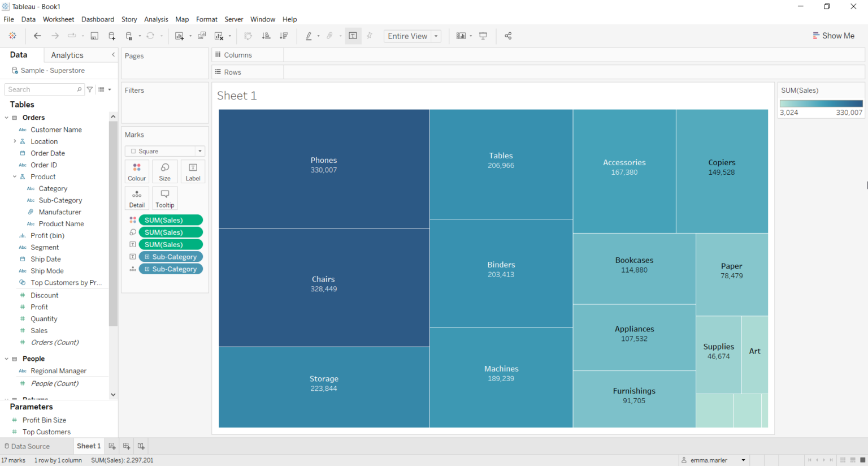Collapse the Orders table in Tables pane

(6, 117)
